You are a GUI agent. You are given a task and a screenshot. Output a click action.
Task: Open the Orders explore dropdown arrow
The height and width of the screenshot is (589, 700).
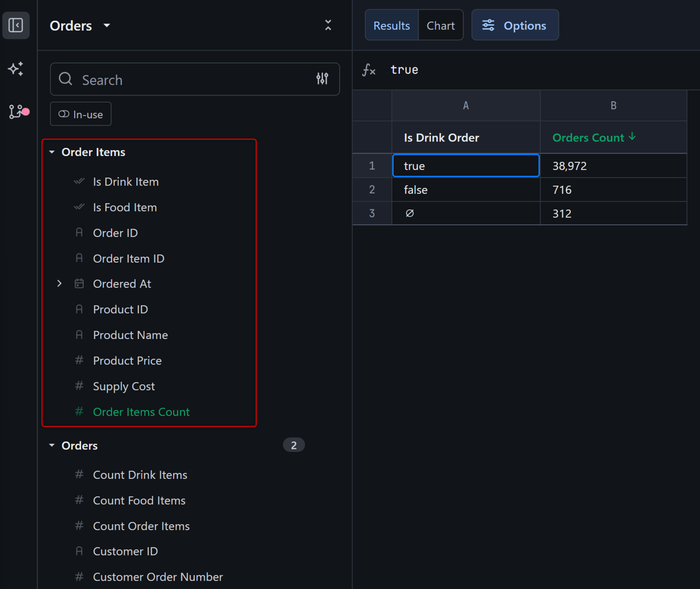coord(107,26)
